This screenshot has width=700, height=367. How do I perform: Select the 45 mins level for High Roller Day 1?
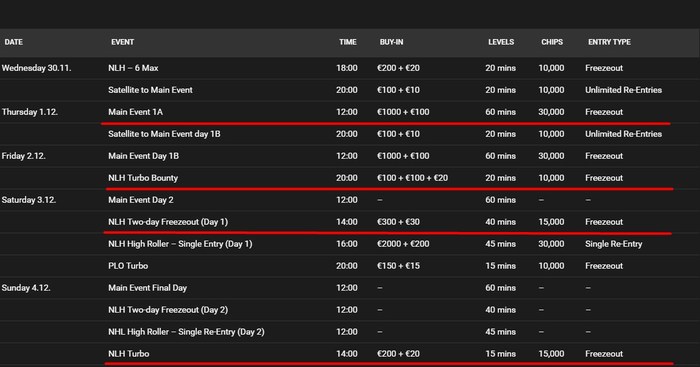click(500, 244)
